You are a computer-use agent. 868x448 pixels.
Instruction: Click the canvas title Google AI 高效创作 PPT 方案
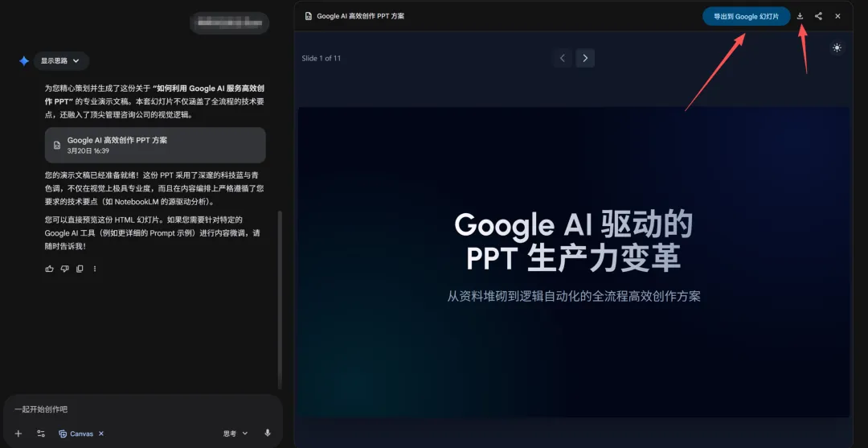[360, 16]
